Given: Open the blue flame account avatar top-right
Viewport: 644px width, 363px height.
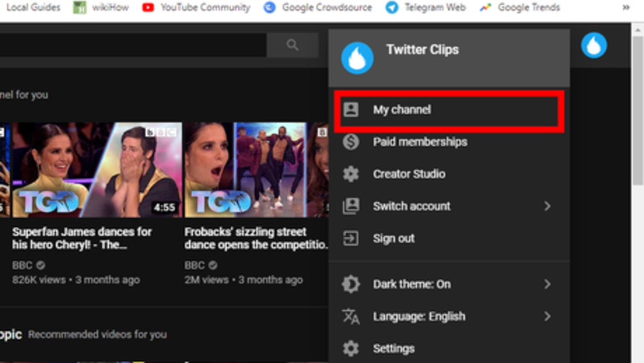Looking at the screenshot, I should pyautogui.click(x=594, y=45).
